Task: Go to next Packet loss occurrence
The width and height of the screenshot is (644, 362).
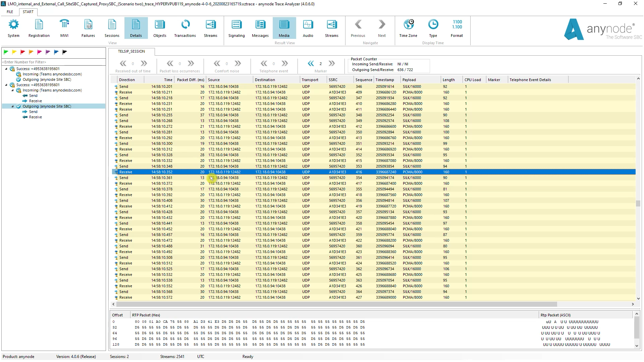Action: pos(191,63)
